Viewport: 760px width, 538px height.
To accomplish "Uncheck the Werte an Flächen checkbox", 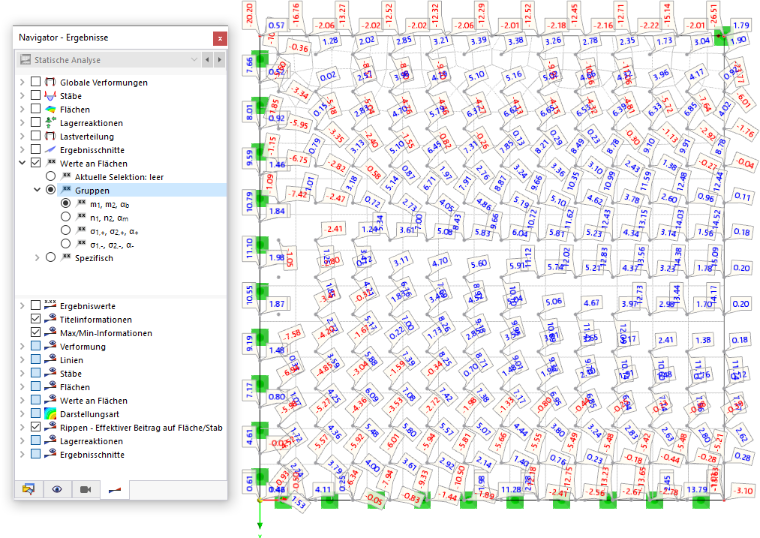I will 35,163.
